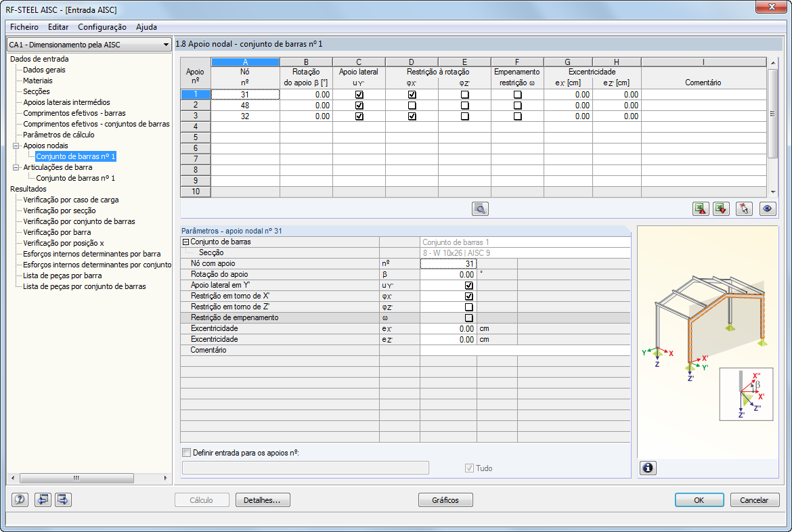Click the Detalhes... button

263,500
